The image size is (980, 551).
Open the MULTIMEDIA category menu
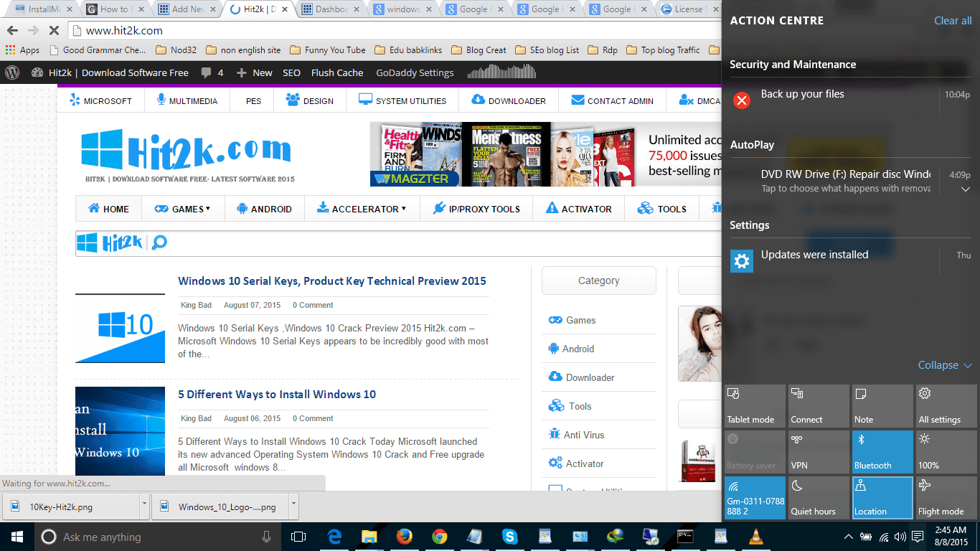pos(187,100)
